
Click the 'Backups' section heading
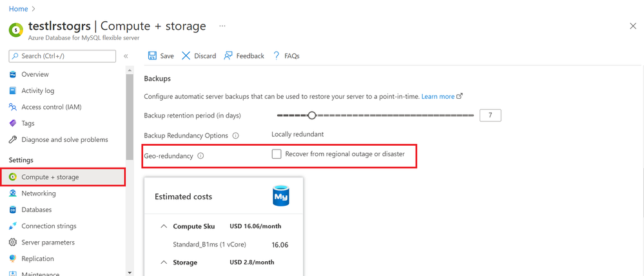[157, 79]
